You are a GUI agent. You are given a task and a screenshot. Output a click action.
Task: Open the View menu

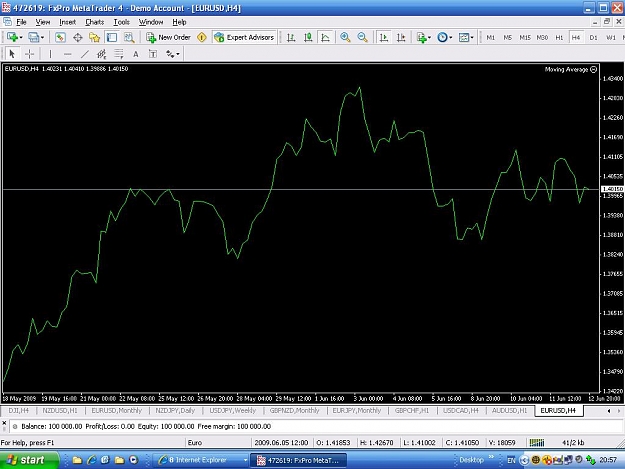pos(43,22)
